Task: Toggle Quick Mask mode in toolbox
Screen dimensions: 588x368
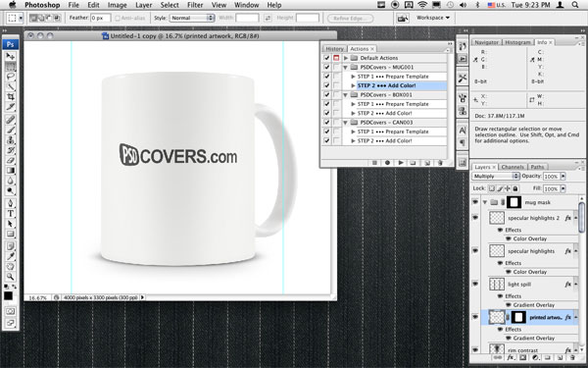Action: coord(10,311)
